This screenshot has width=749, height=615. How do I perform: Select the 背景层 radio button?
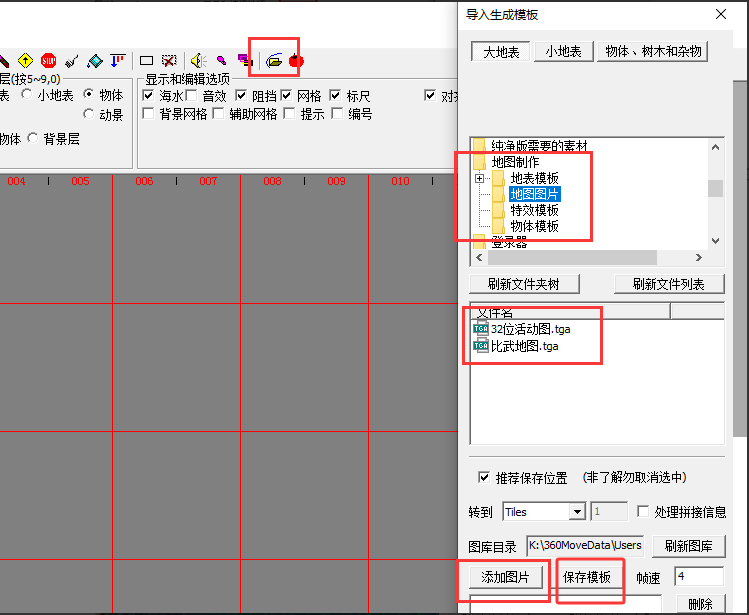pyautogui.click(x=33, y=139)
